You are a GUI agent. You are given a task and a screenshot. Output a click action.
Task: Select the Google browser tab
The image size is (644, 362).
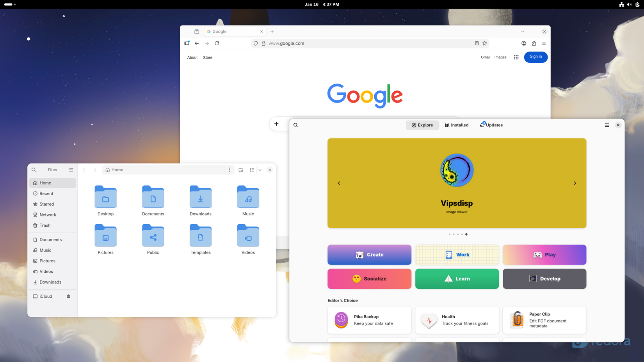coord(235,32)
